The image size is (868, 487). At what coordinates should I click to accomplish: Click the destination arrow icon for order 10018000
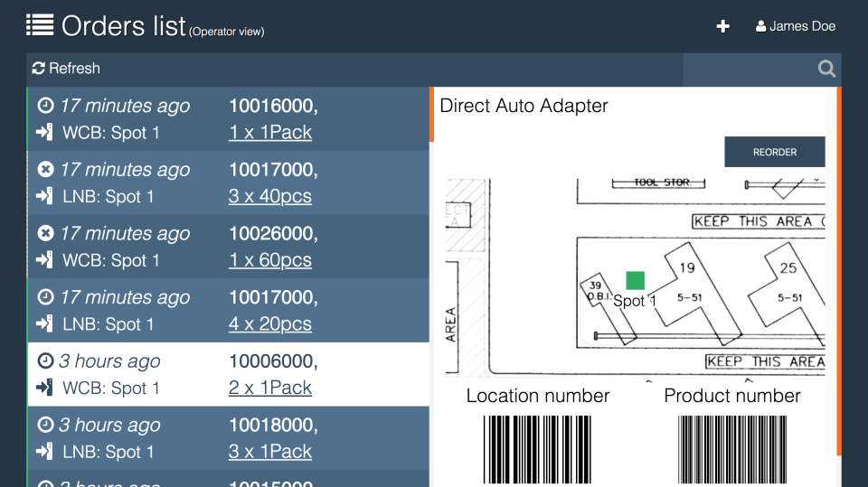[x=44, y=452]
